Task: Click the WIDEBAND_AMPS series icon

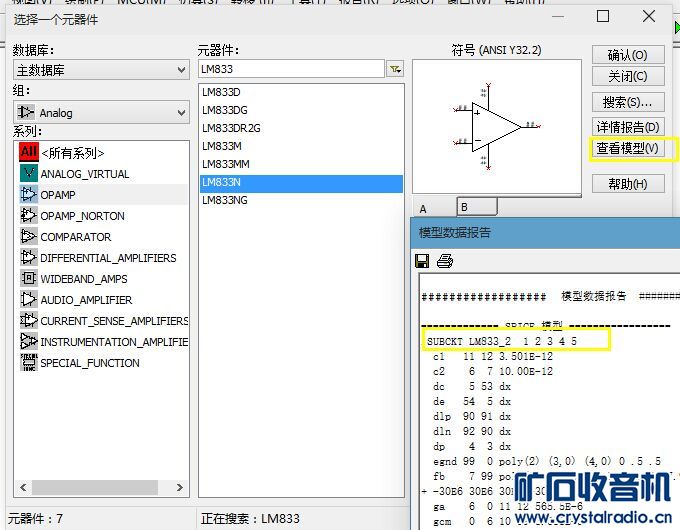Action: click(29, 278)
